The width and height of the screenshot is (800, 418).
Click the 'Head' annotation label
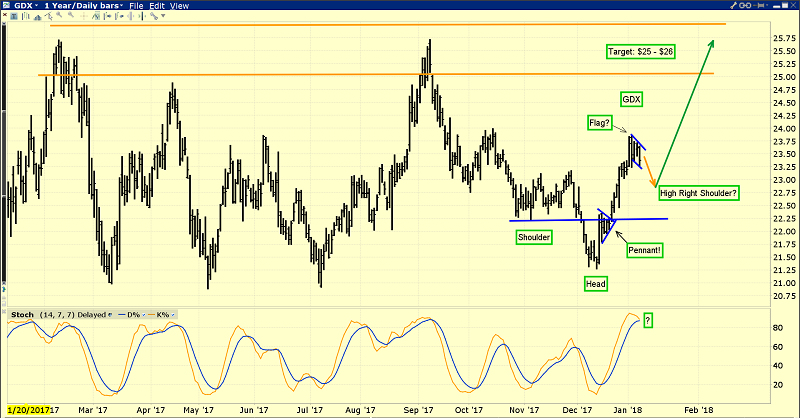click(595, 284)
